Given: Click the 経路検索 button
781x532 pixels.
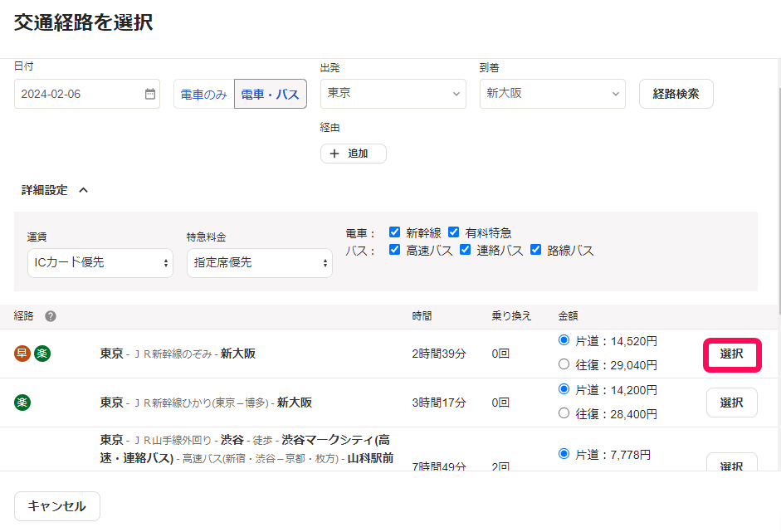Looking at the screenshot, I should click(x=676, y=94).
